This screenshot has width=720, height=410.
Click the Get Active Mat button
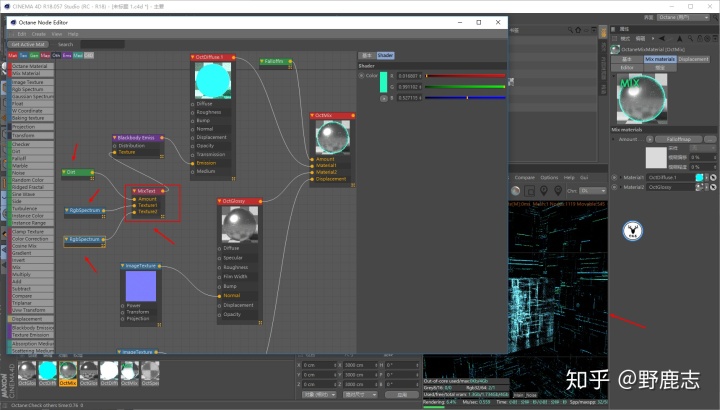point(28,45)
